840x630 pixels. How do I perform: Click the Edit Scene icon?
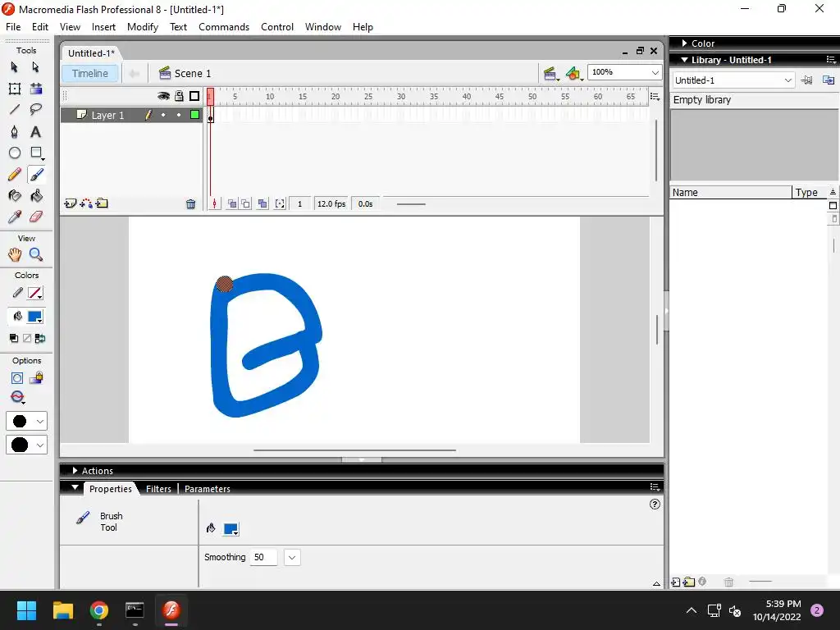[x=550, y=73]
